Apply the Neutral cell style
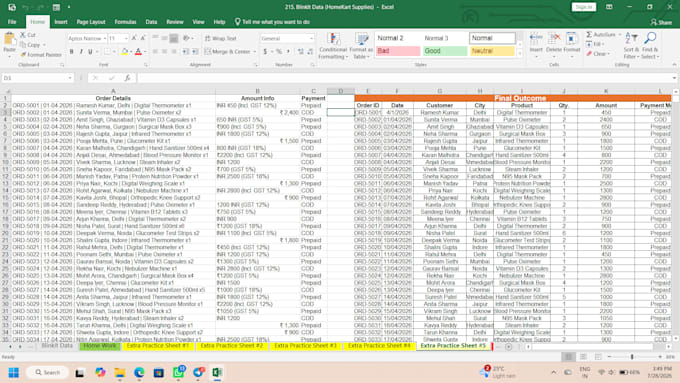 coord(492,51)
